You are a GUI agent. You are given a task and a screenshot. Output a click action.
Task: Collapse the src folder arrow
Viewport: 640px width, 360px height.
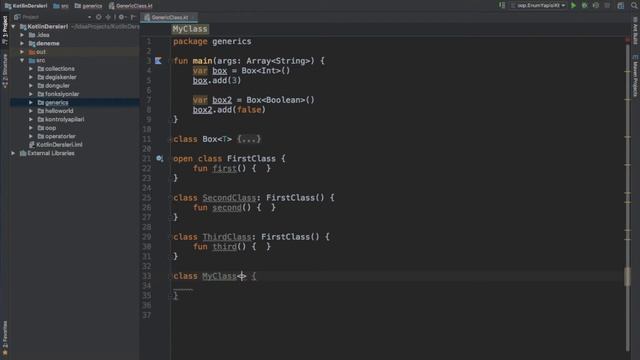pyautogui.click(x=22, y=60)
